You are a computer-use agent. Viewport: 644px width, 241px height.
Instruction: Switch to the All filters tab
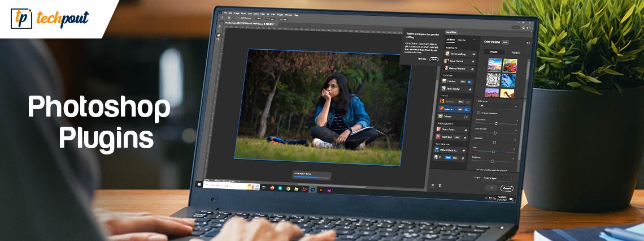point(451,40)
